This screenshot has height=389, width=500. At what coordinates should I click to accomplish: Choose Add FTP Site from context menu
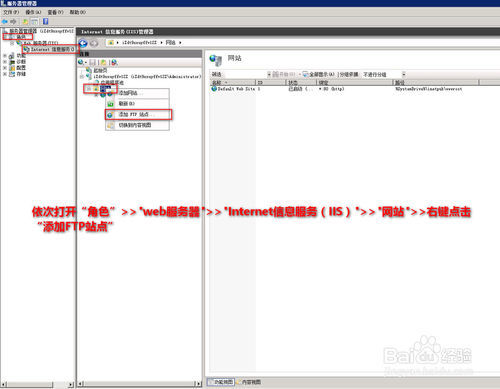[138, 114]
